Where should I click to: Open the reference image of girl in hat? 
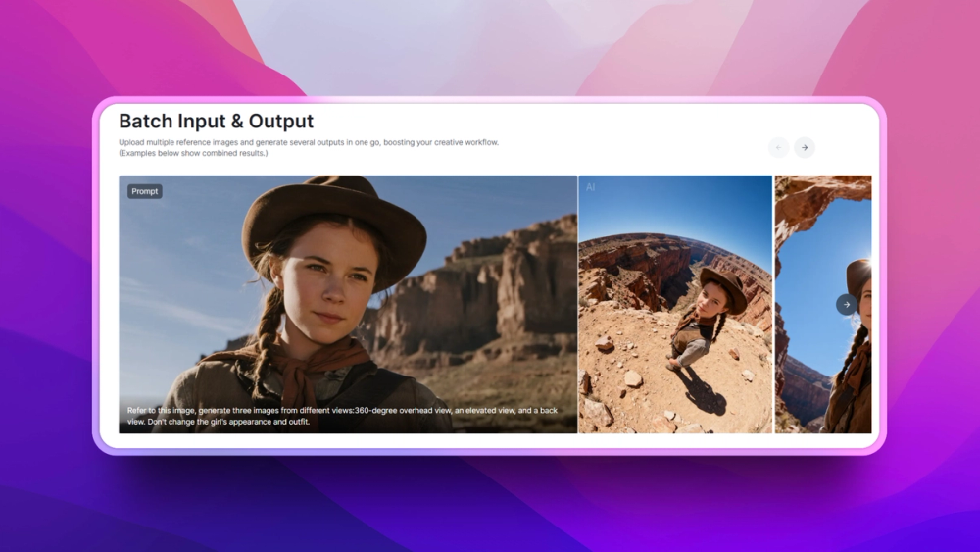click(348, 304)
